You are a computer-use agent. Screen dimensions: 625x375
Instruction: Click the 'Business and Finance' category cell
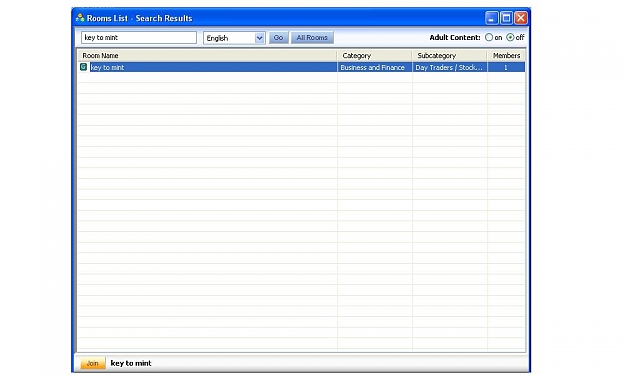tap(375, 67)
